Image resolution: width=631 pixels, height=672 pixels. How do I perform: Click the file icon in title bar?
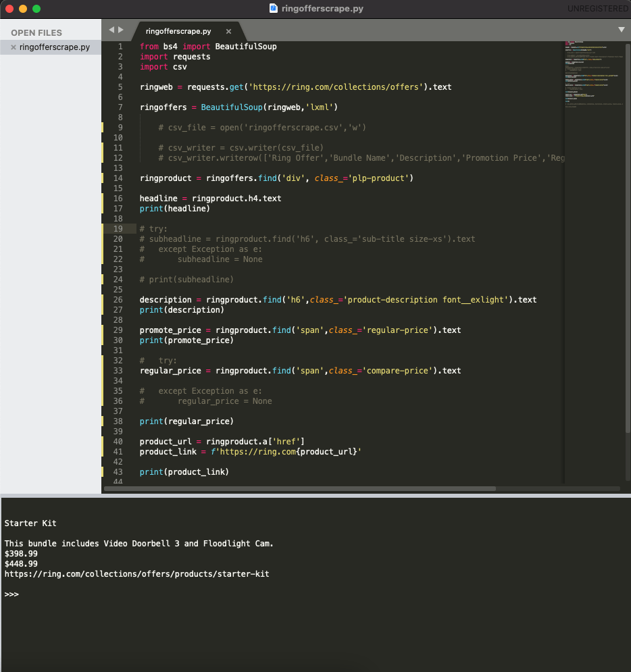(x=273, y=8)
